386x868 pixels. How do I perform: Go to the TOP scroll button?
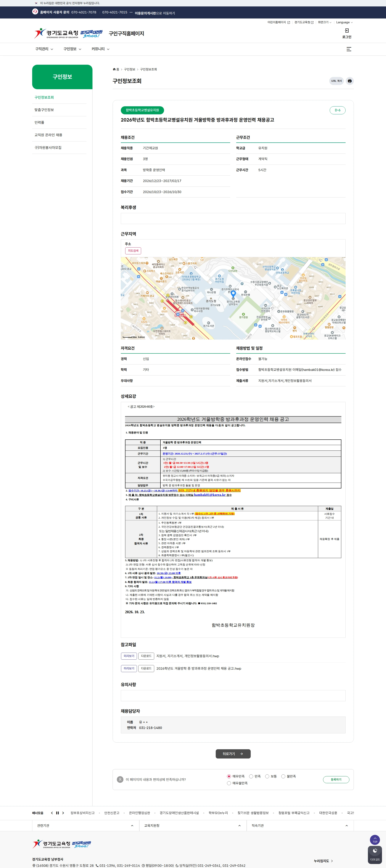point(375,840)
